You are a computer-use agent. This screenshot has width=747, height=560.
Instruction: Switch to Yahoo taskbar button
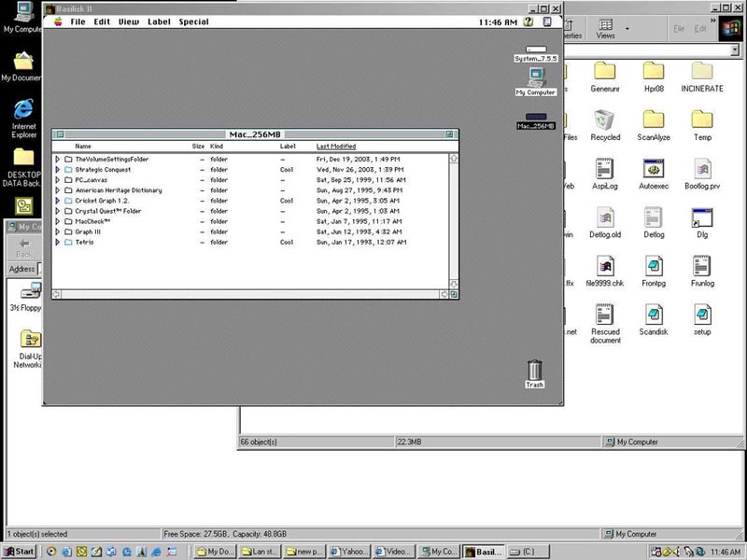point(348,552)
